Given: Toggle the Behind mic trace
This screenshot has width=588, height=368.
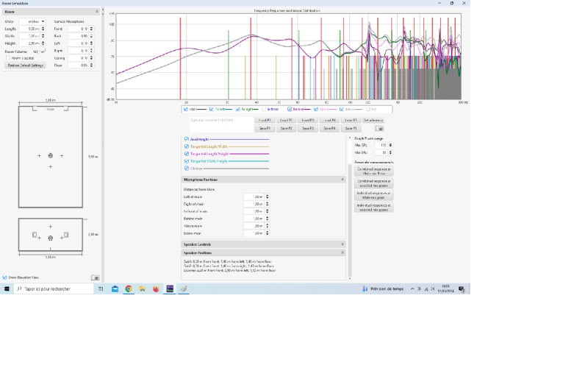Looking at the screenshot, I should pos(290,109).
